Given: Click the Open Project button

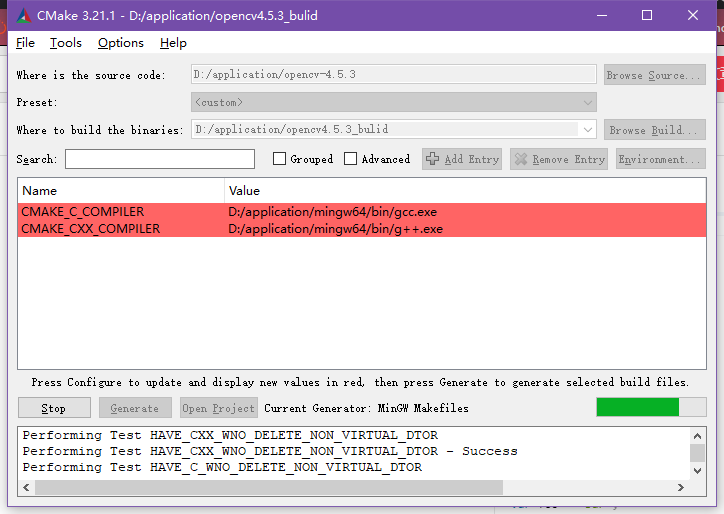Looking at the screenshot, I should pos(218,408).
